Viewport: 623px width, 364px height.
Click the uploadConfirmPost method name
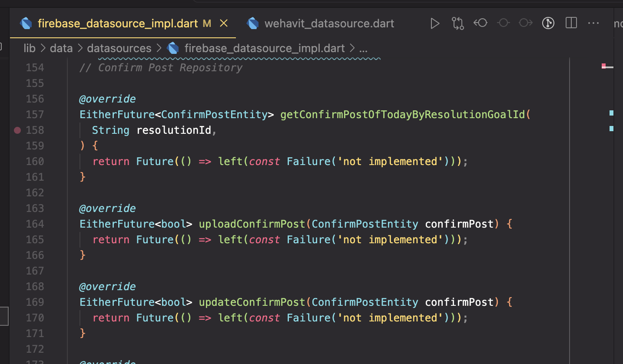(x=252, y=224)
